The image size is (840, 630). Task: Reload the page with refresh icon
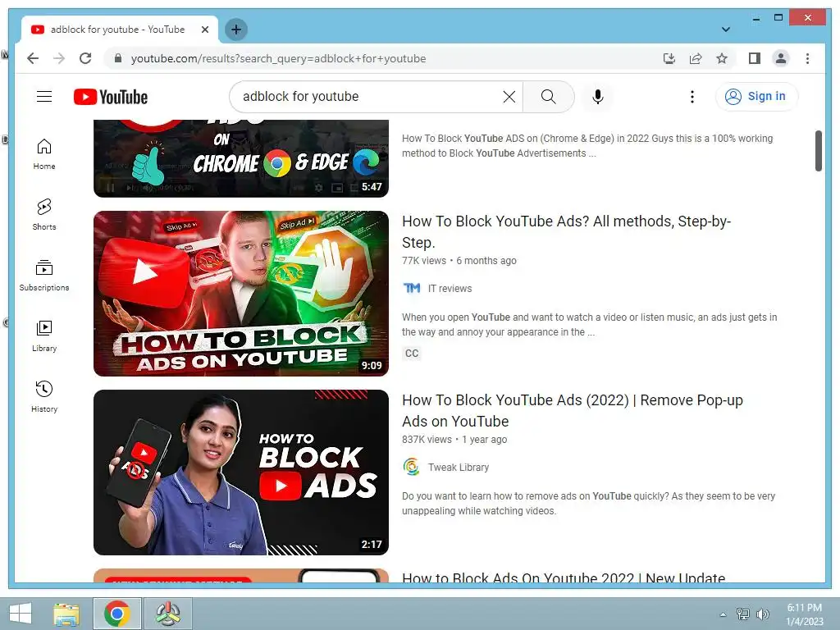click(x=85, y=58)
